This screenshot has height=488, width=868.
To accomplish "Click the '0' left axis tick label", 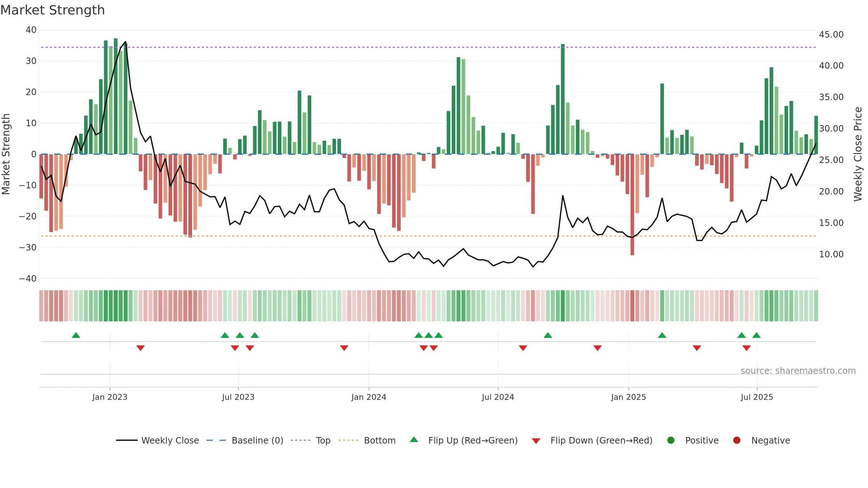I will tap(34, 154).
